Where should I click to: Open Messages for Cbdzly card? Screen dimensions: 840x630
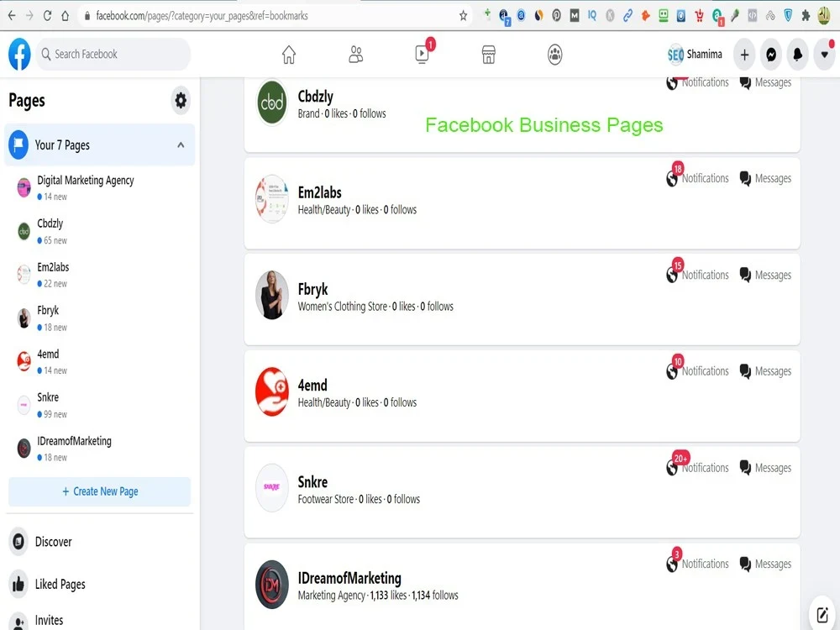(765, 82)
